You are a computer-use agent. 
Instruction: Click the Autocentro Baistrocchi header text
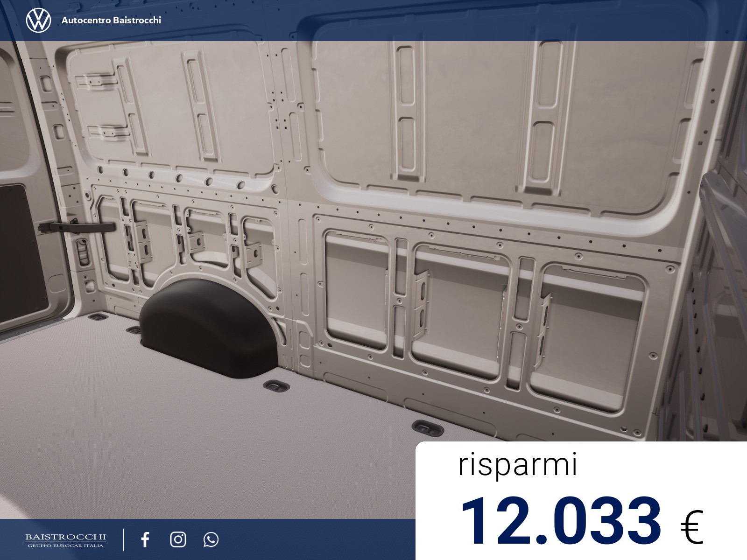[111, 20]
